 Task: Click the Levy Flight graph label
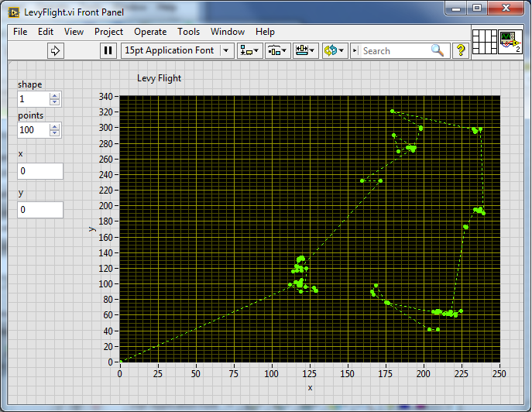[159, 78]
